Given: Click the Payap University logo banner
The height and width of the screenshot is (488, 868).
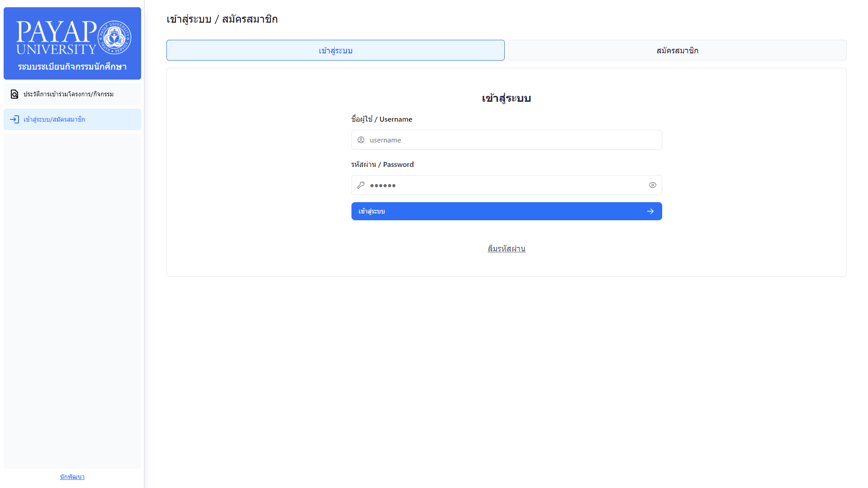Looking at the screenshot, I should (72, 43).
